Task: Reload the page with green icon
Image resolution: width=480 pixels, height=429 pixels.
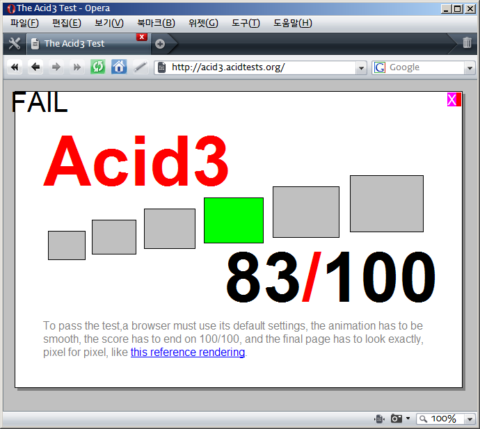Action: click(x=98, y=67)
